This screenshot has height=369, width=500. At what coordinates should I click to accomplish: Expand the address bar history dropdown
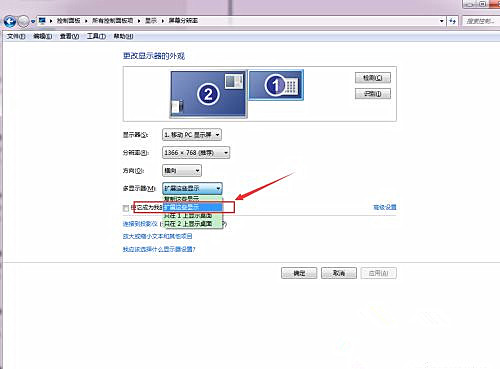442,21
